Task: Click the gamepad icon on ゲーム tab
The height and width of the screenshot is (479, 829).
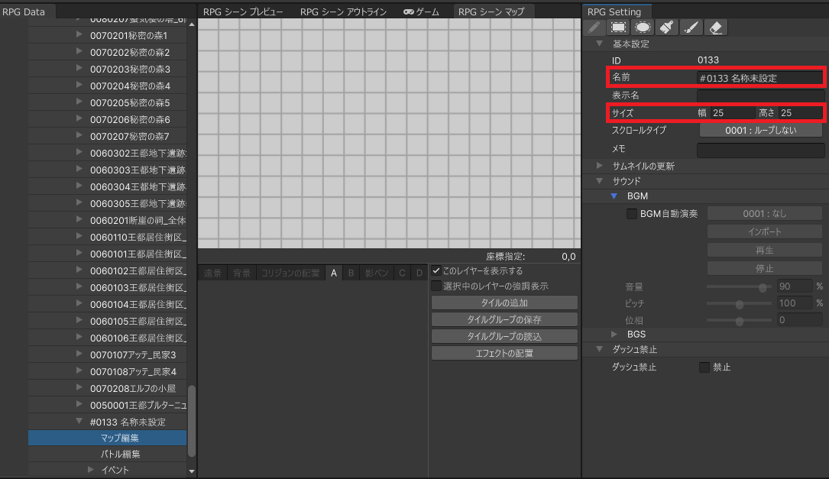Action: (x=408, y=12)
